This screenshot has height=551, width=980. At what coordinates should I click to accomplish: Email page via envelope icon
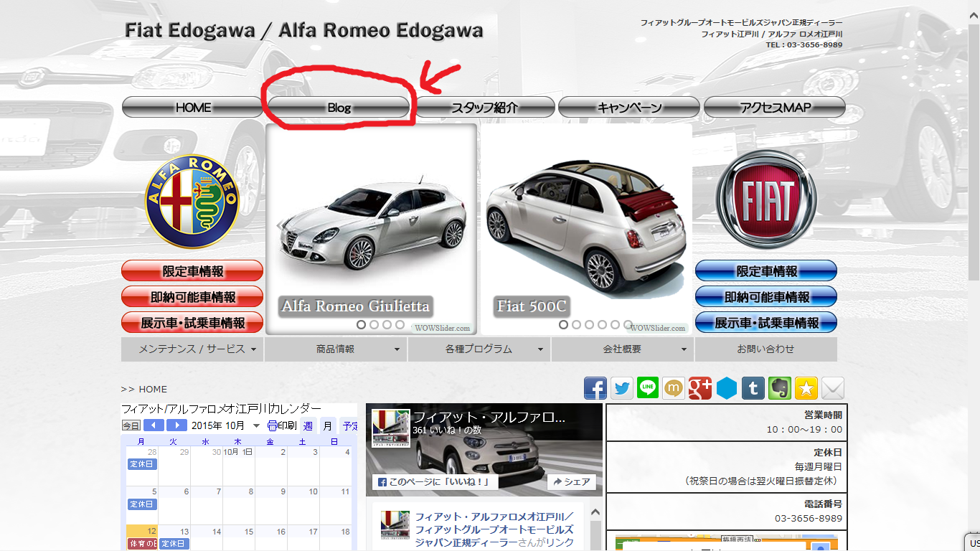(833, 388)
